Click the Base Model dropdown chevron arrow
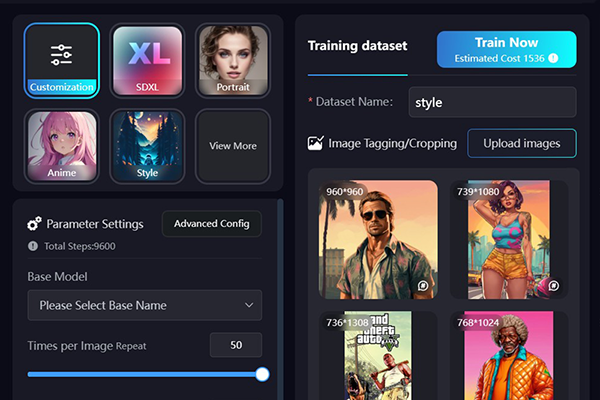Viewport: 600px width, 400px height. point(249,305)
